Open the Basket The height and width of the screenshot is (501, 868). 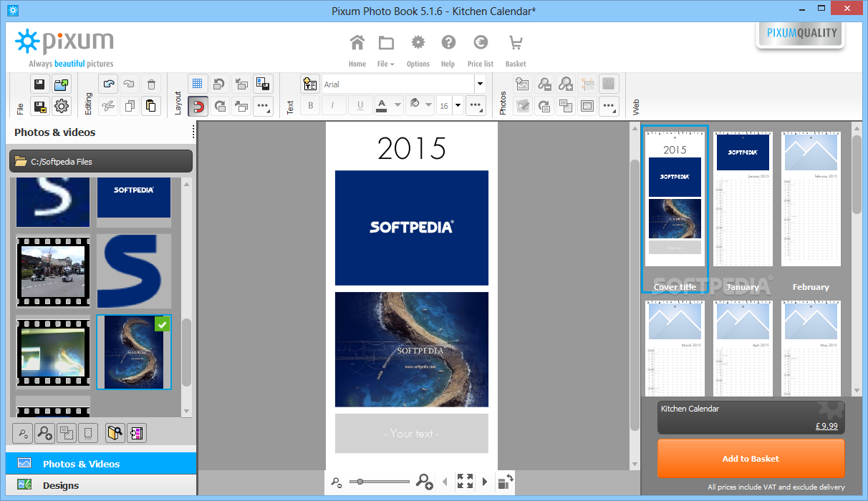[516, 50]
